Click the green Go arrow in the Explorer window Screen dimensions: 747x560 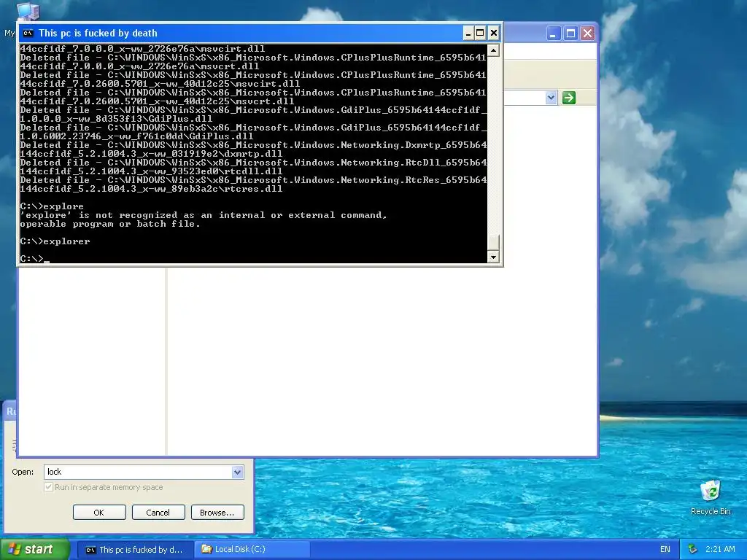click(x=569, y=98)
